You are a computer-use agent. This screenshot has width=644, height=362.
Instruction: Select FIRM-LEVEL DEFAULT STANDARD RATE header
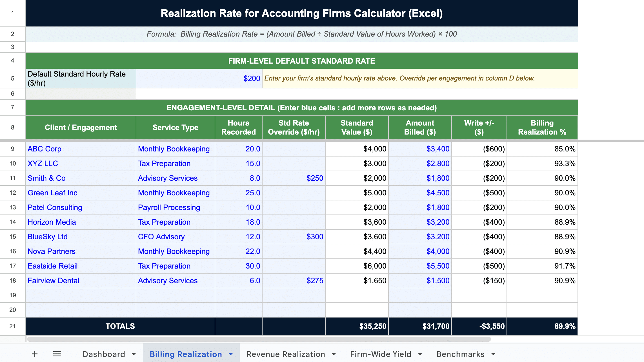pos(302,61)
